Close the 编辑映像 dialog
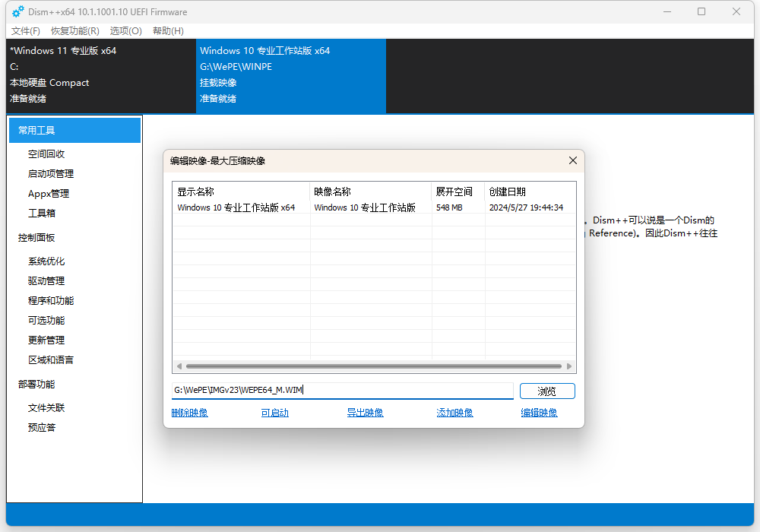This screenshot has height=532, width=760. click(x=573, y=160)
